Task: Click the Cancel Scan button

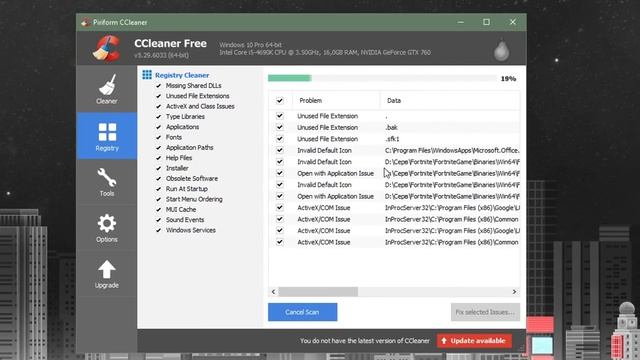Action: pyautogui.click(x=302, y=312)
